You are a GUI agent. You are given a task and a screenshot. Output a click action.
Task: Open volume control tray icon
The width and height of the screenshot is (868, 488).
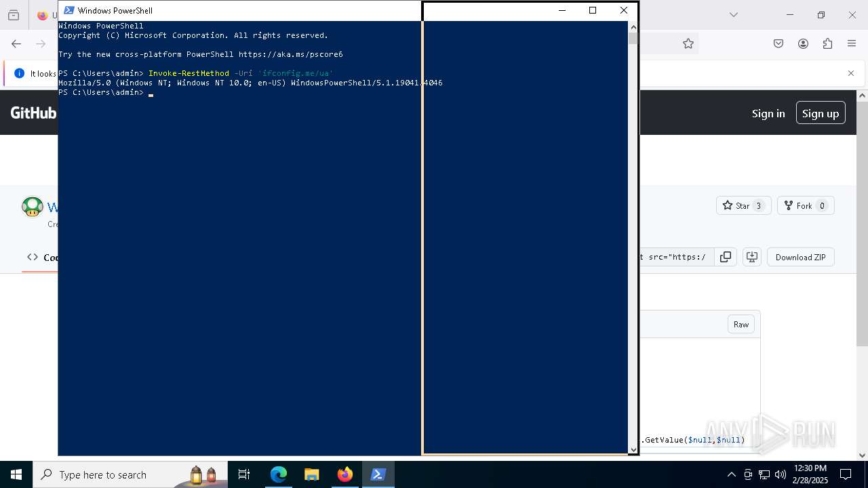(781, 474)
